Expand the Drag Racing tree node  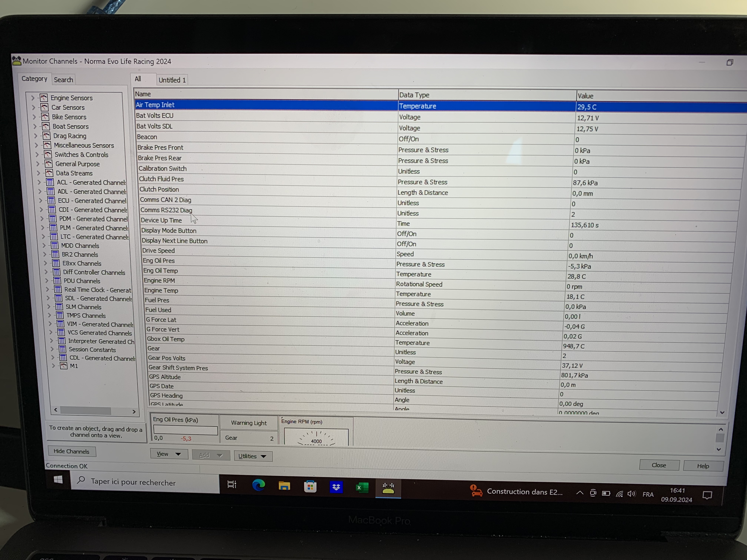35,136
